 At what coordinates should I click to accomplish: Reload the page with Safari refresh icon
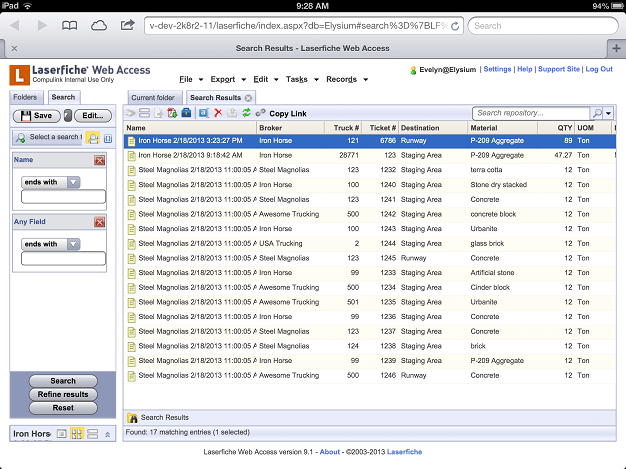(x=455, y=26)
